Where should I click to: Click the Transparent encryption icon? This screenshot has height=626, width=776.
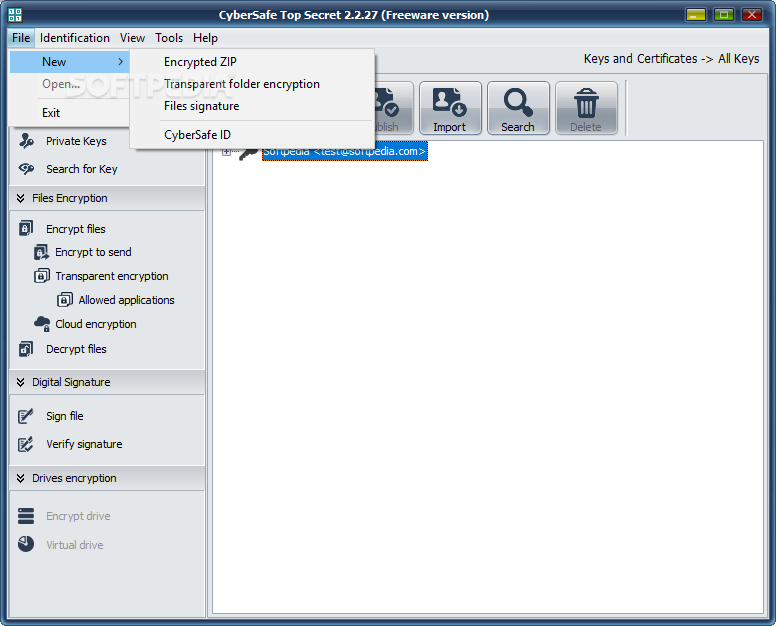[42, 276]
